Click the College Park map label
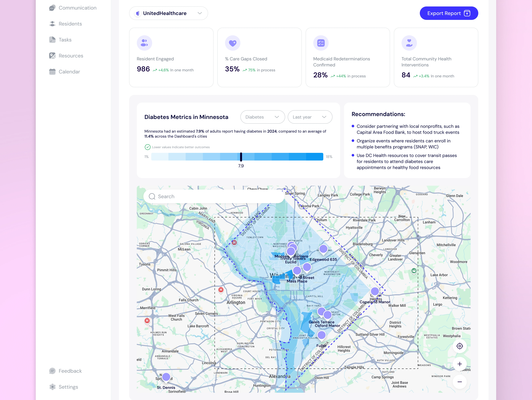Image resolution: width=532 pixels, height=400 pixels. 360,194
